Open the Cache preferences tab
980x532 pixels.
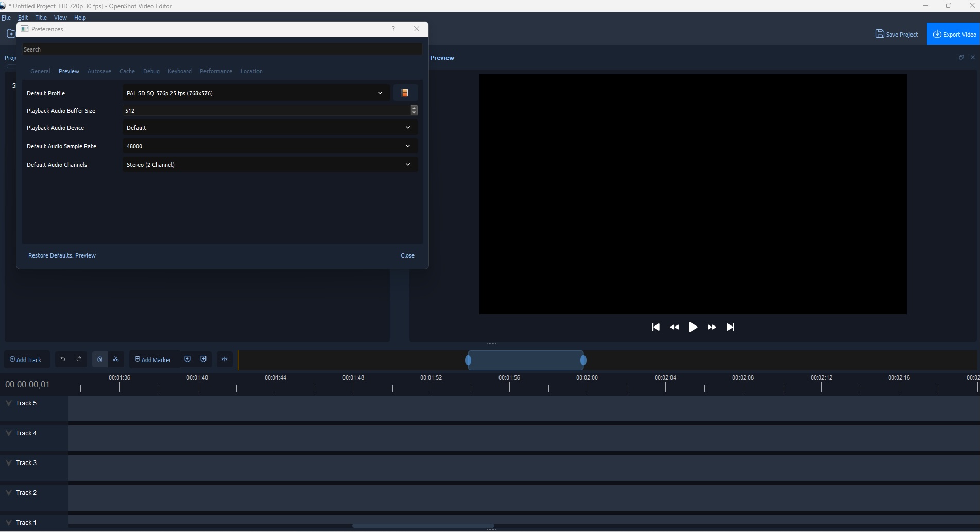click(x=127, y=71)
